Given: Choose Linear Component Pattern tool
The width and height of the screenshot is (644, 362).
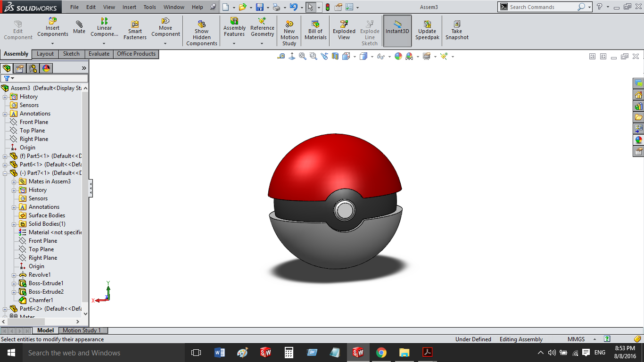Looking at the screenshot, I should (x=104, y=27).
